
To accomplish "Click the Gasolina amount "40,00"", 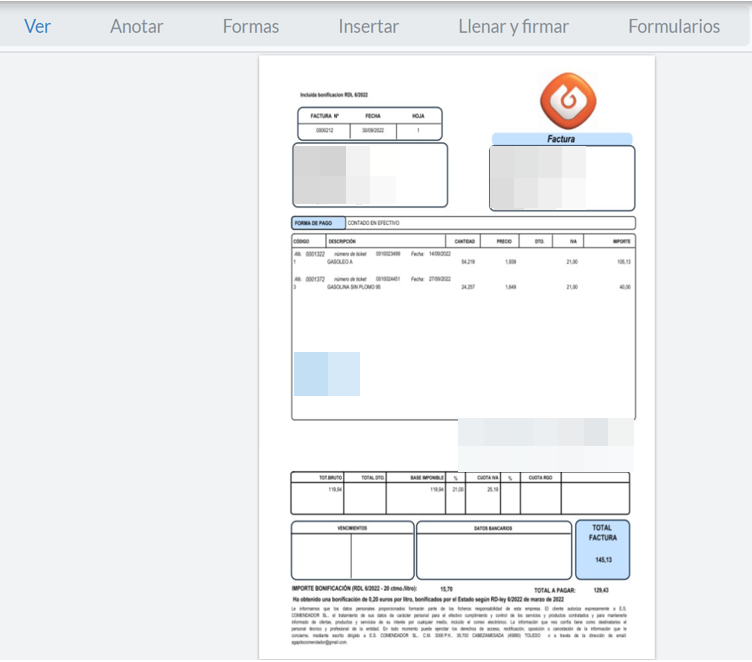I will [x=625, y=287].
